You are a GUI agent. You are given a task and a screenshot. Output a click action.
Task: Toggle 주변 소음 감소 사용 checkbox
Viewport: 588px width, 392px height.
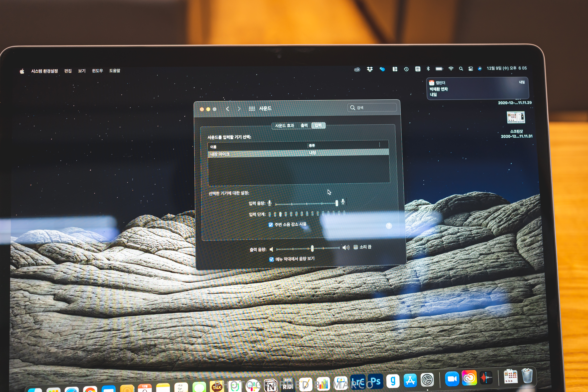[271, 225]
